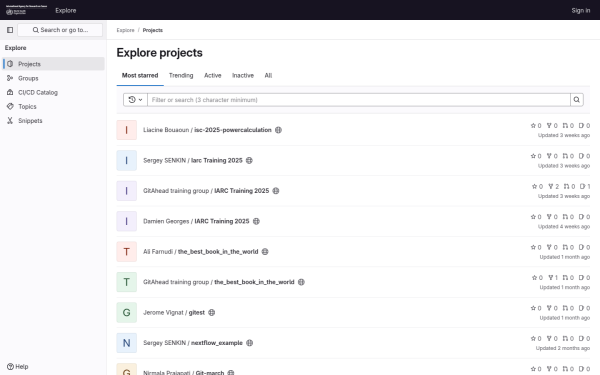This screenshot has height=375, width=600.
Task: Switch to the Most starred tab
Action: [x=140, y=75]
